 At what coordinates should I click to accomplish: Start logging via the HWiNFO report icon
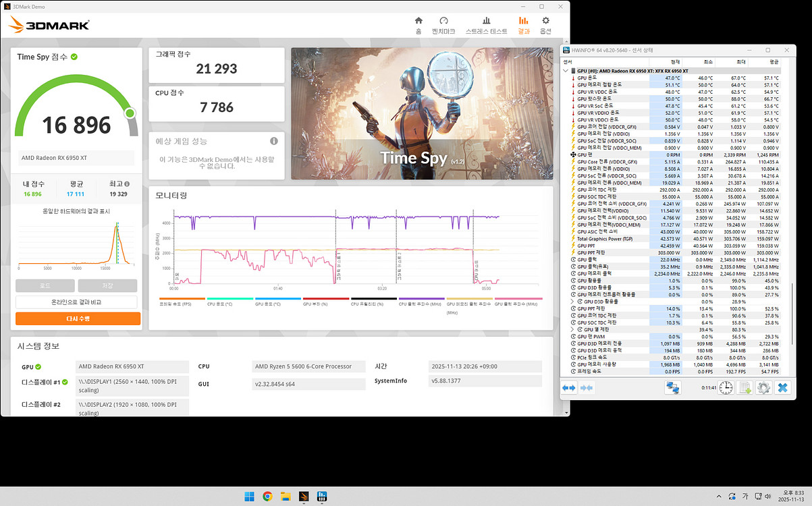tap(745, 387)
